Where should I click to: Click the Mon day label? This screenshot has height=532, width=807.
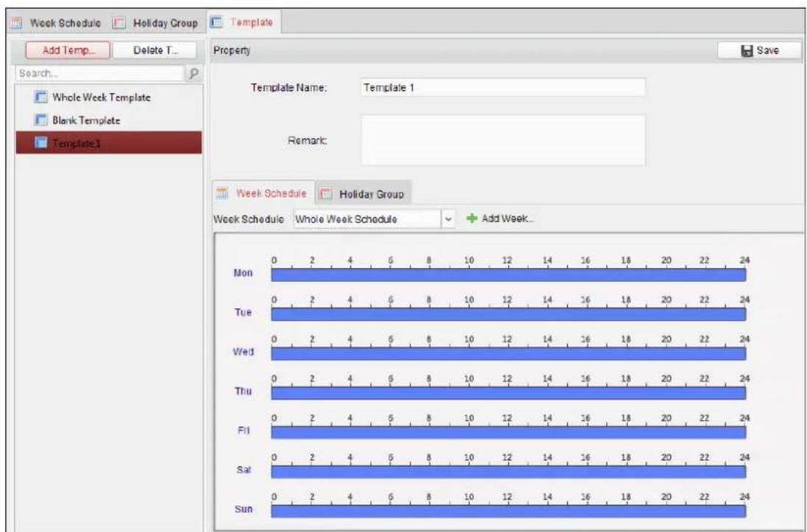click(243, 273)
